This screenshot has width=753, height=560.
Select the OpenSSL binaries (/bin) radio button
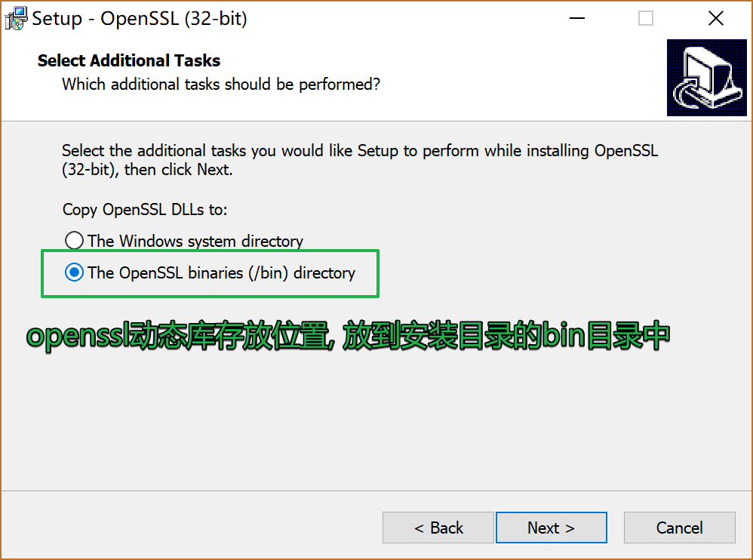tap(74, 272)
